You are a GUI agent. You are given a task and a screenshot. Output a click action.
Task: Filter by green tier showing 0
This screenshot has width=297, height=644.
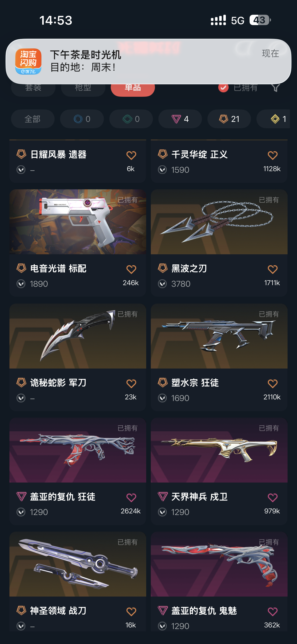(x=131, y=119)
